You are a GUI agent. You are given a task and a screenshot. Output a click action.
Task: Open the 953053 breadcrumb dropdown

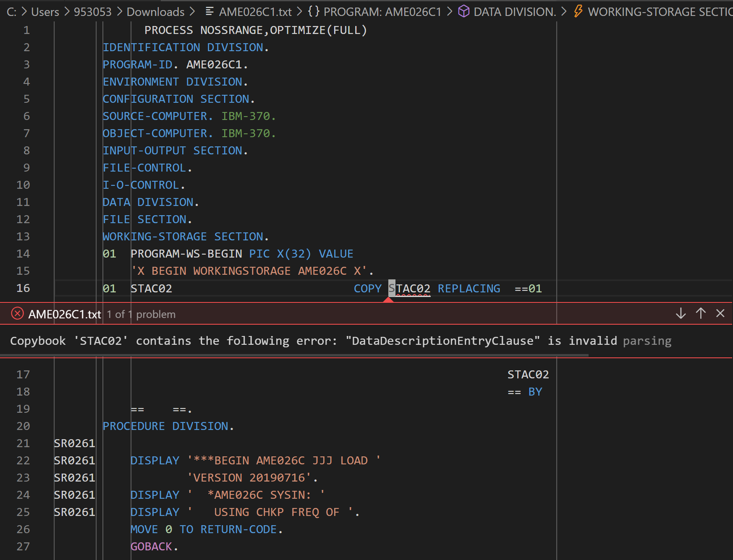point(92,11)
